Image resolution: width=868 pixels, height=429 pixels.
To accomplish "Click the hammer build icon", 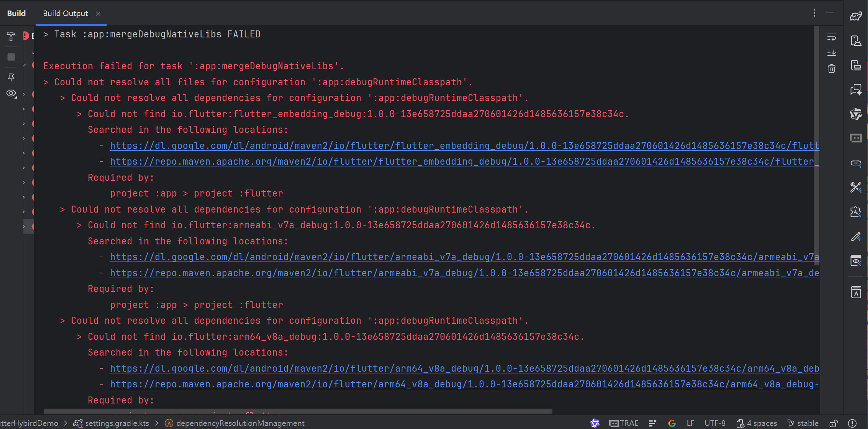I will click(x=11, y=37).
